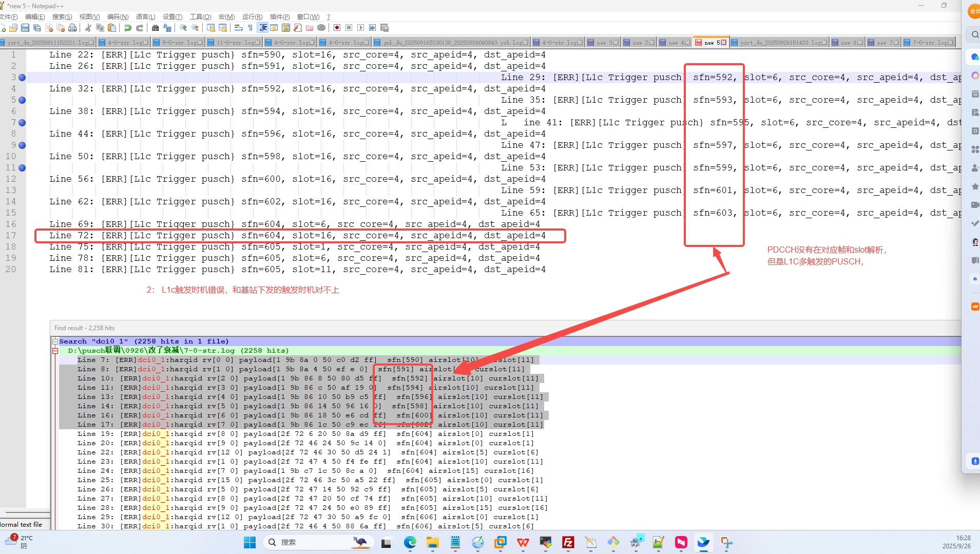Open Find with the binoculars icon
980x554 pixels.
156,28
